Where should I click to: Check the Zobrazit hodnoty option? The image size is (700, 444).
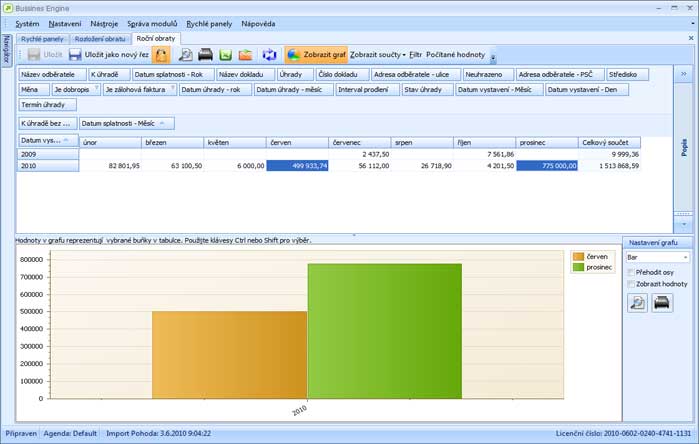631,284
